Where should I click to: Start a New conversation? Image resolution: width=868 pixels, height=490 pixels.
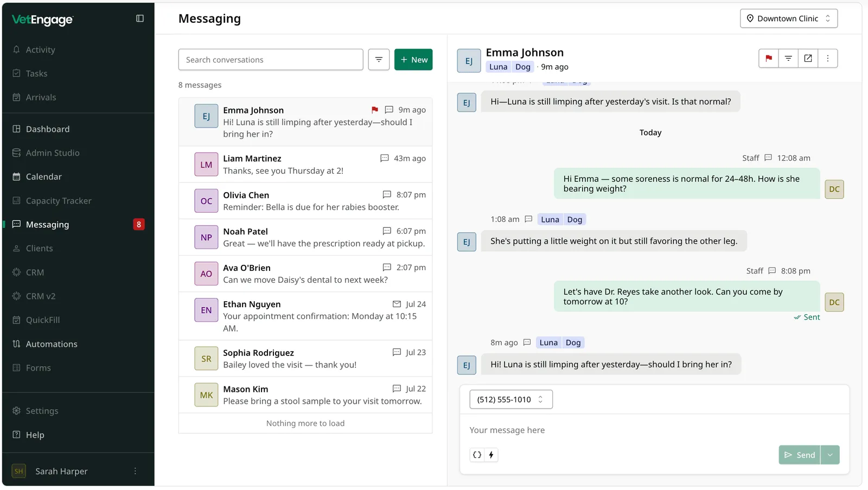pos(413,60)
